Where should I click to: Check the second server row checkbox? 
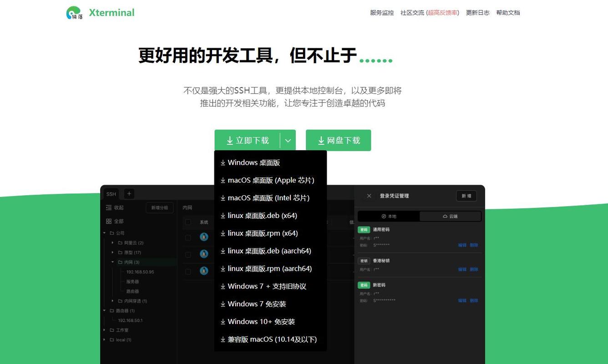pos(188,254)
